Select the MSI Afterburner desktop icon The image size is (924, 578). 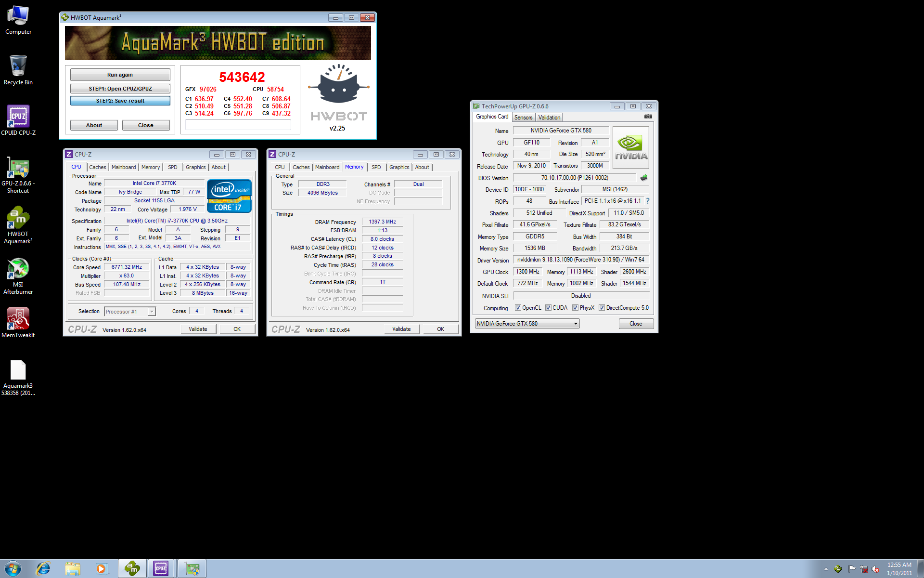pos(18,276)
